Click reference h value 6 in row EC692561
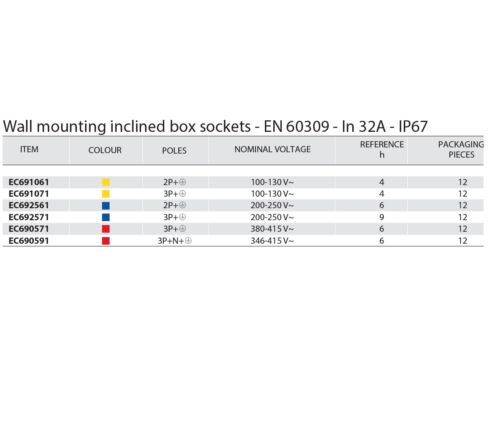 tap(382, 205)
